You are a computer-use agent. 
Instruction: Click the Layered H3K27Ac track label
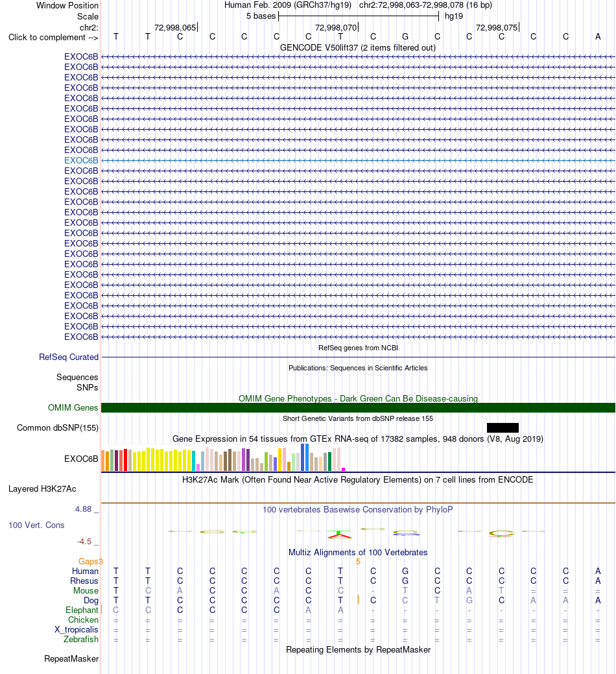pos(42,488)
